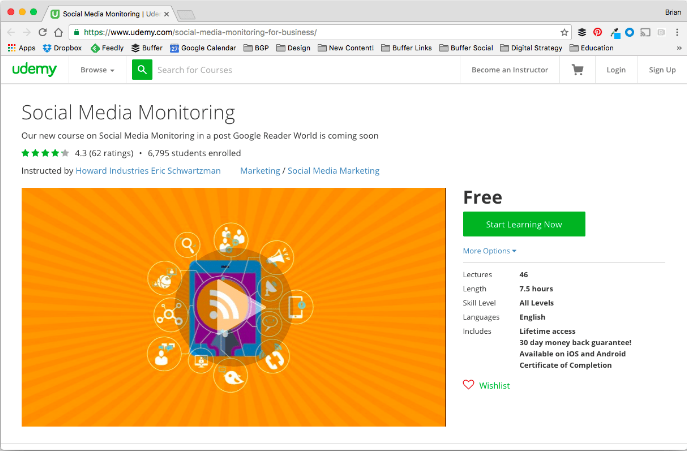Open Howard Industries Eric Schwartzman instructor link

click(148, 170)
